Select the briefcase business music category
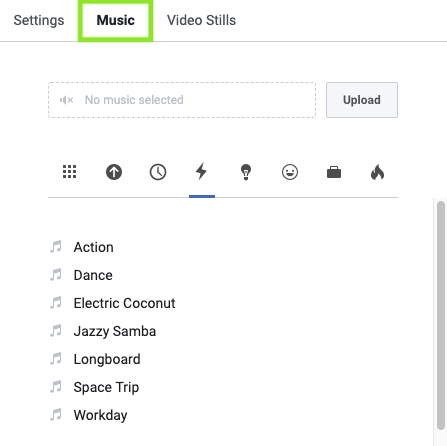The height and width of the screenshot is (446, 447). (334, 172)
